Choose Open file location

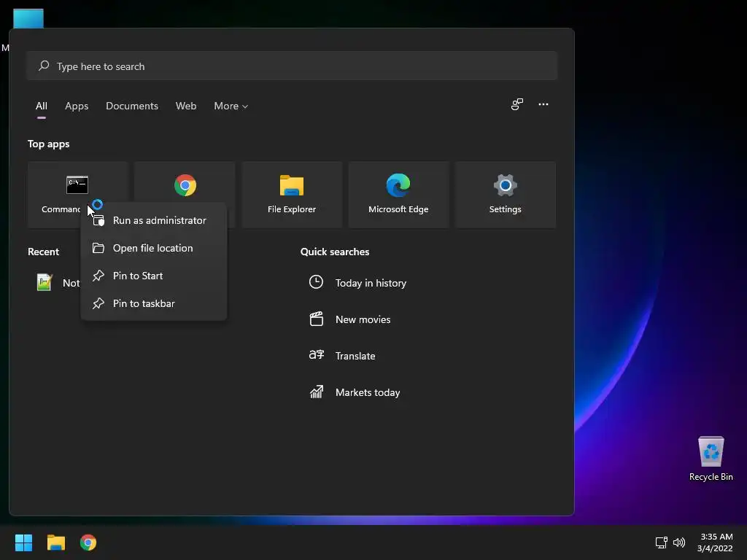click(x=154, y=248)
